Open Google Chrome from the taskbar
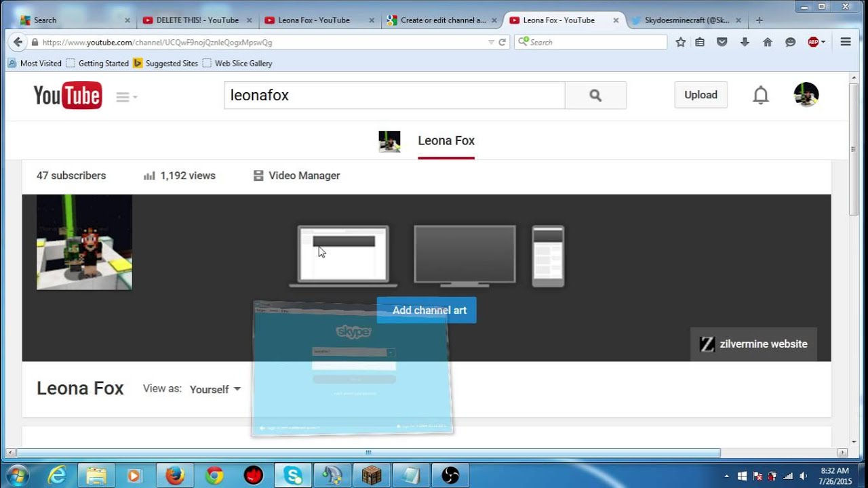Image resolution: width=868 pixels, height=488 pixels. click(x=214, y=476)
